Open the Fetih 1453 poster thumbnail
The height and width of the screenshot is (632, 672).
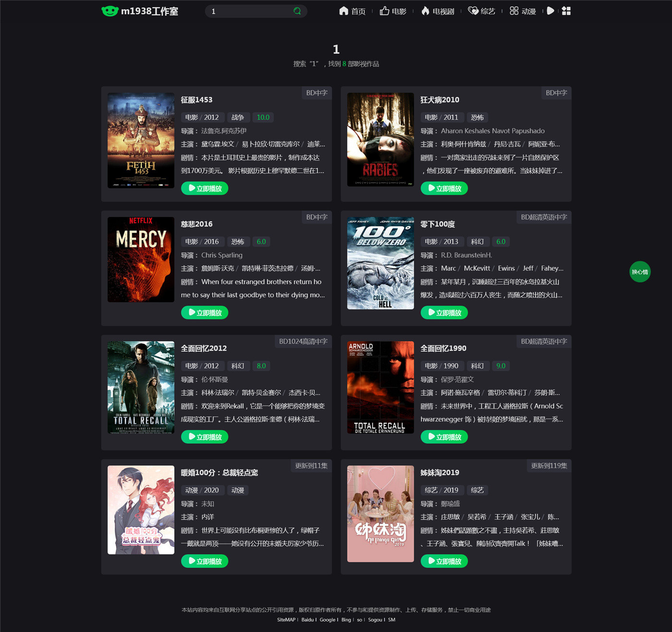(141, 140)
